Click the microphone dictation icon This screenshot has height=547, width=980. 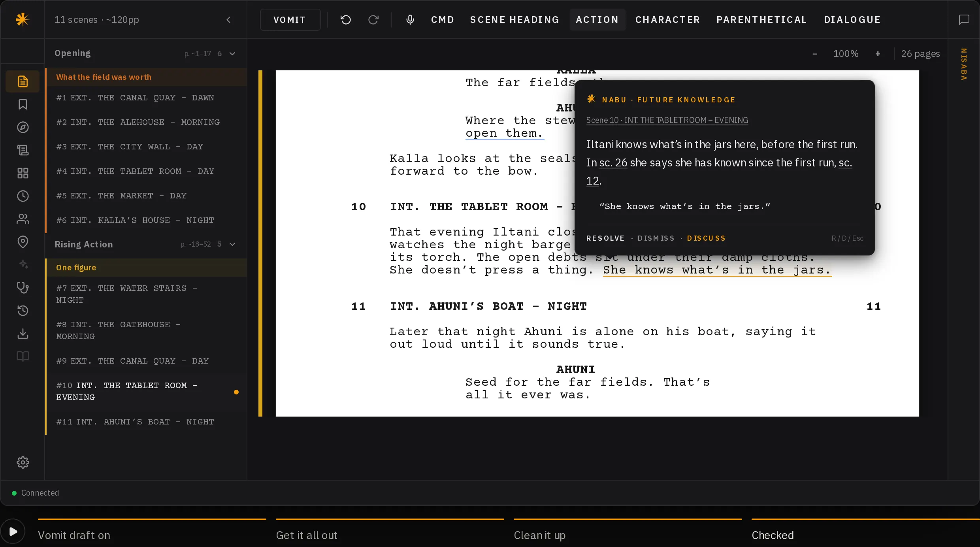[x=410, y=20]
